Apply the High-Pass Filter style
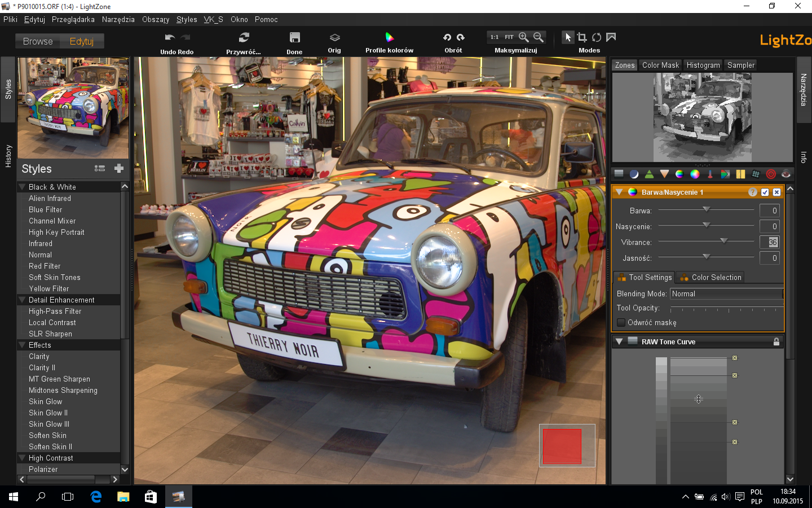Viewport: 812px width, 508px height. click(55, 311)
